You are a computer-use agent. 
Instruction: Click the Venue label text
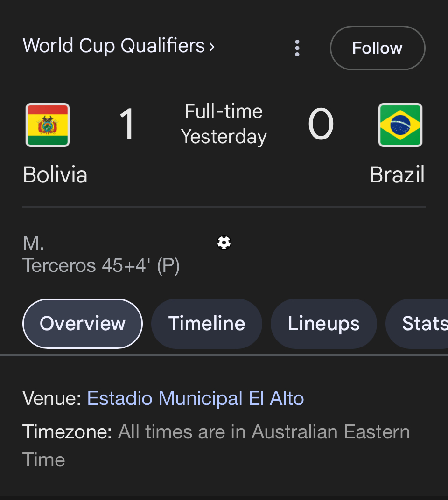(52, 398)
